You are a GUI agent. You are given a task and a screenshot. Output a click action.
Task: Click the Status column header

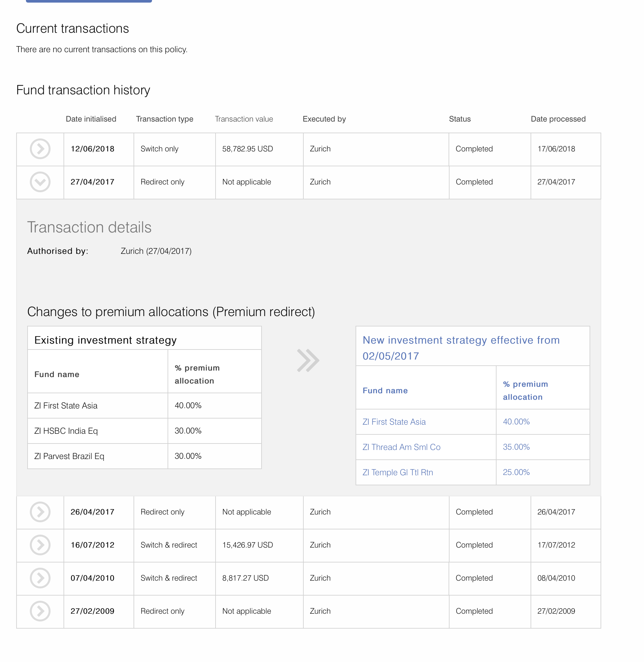click(x=460, y=119)
